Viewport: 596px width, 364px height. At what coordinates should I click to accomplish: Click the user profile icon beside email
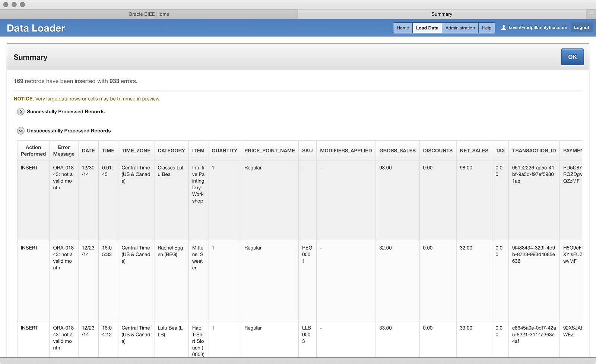click(x=504, y=28)
